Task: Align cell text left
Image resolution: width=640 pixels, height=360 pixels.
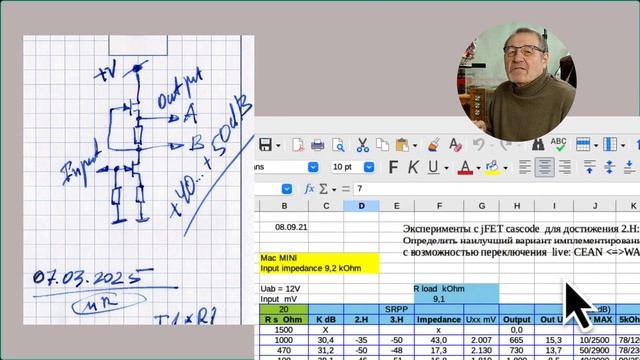Action: click(x=524, y=167)
